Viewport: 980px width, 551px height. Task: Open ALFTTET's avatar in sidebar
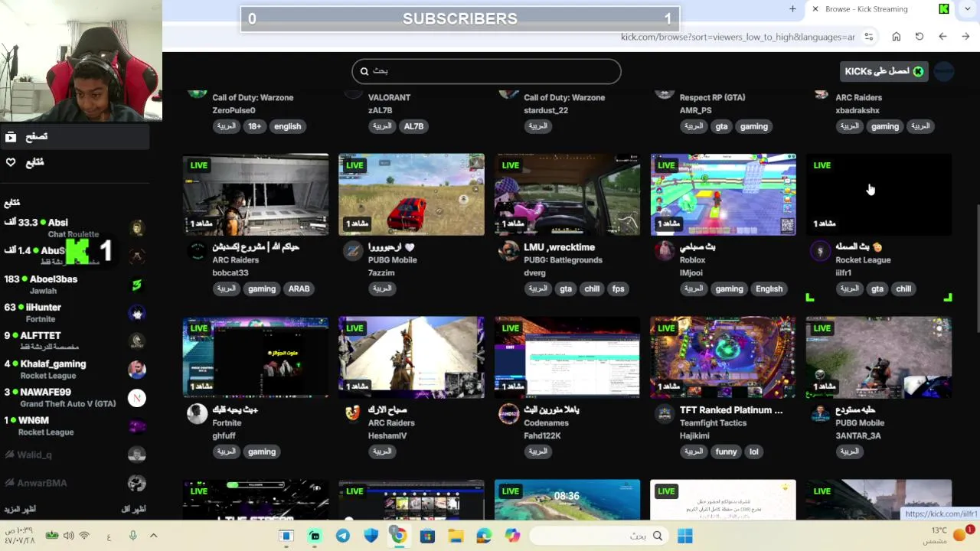click(x=137, y=341)
